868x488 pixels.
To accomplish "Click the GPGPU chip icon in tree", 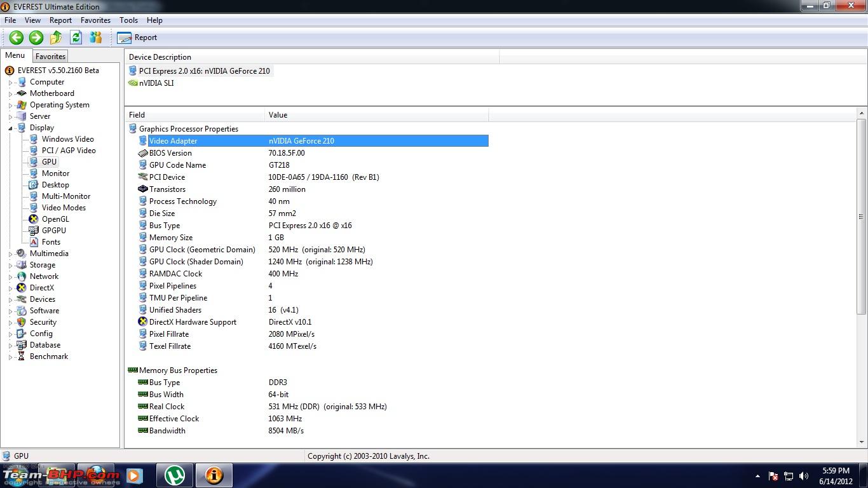I will tap(34, 231).
